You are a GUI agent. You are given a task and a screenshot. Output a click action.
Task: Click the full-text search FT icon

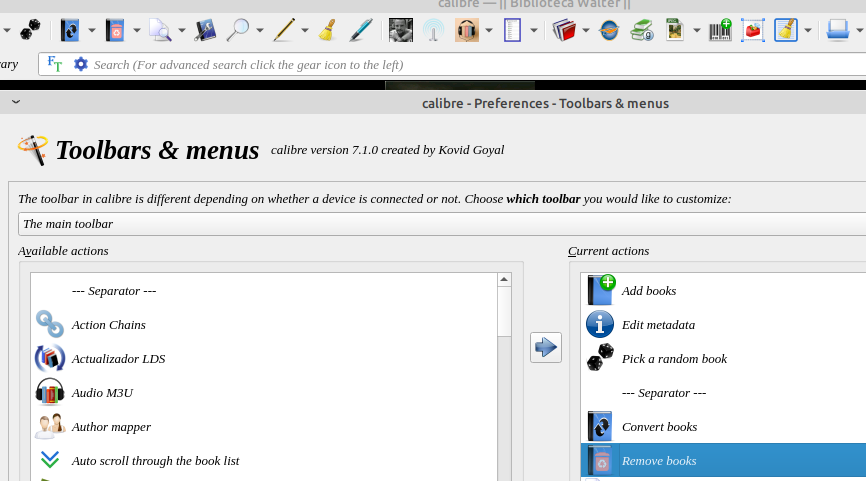[55, 65]
